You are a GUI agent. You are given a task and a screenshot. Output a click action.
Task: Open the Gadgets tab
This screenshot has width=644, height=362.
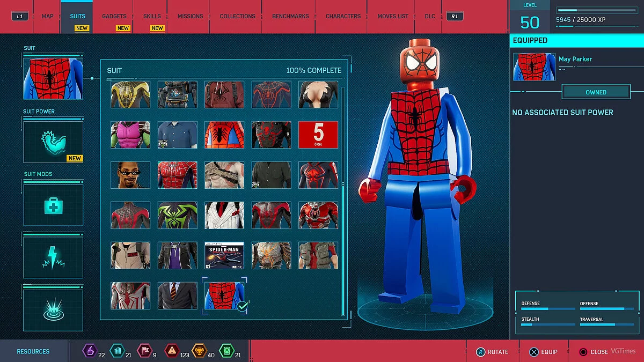click(x=114, y=16)
